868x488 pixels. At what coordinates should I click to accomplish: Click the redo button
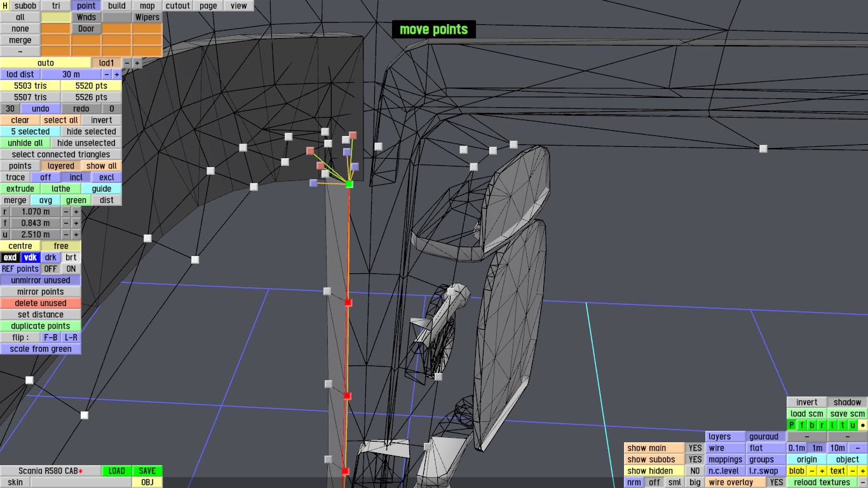81,109
